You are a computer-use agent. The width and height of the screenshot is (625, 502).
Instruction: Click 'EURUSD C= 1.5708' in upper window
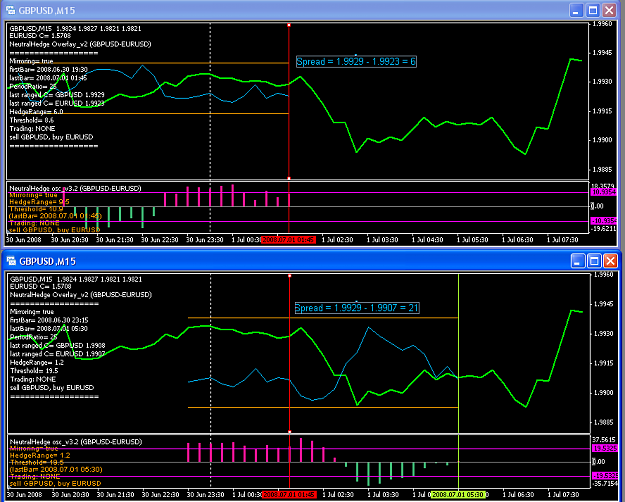click(x=40, y=36)
